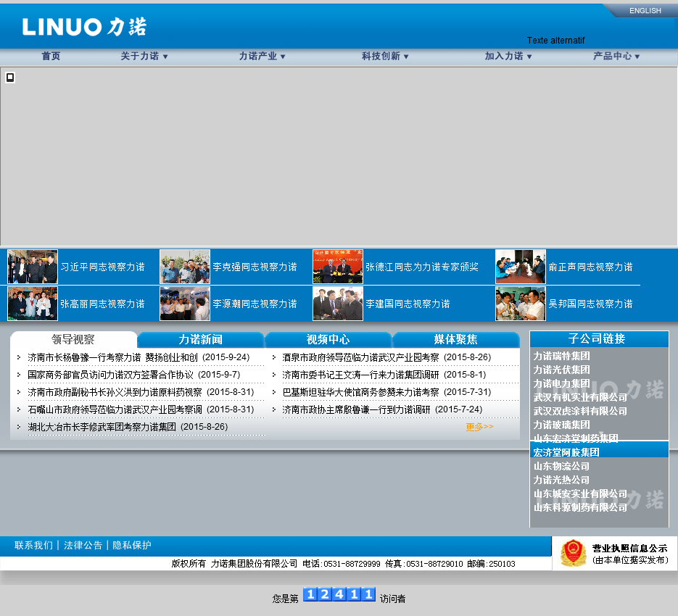This screenshot has height=616, width=678.
Task: Open subsidiary link 力诺光伏集团
Action: click(x=561, y=370)
